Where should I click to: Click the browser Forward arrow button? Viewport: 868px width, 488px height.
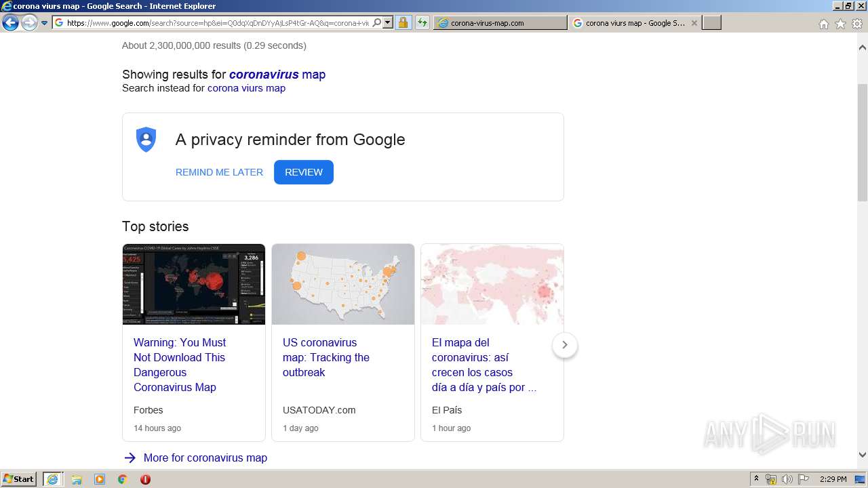29,23
